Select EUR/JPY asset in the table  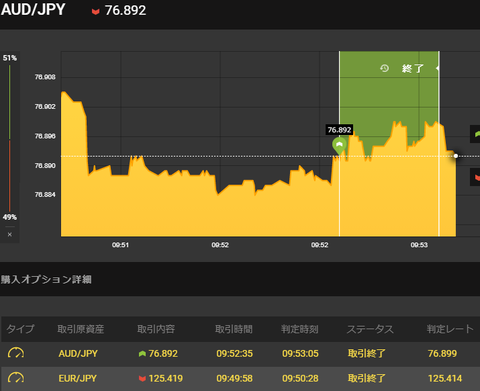coord(78,378)
